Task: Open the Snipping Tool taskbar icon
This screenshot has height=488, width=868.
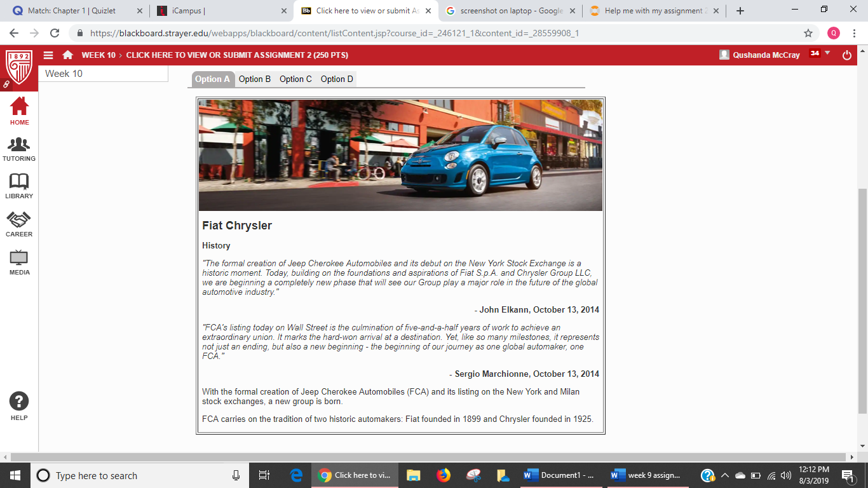Action: tap(473, 475)
